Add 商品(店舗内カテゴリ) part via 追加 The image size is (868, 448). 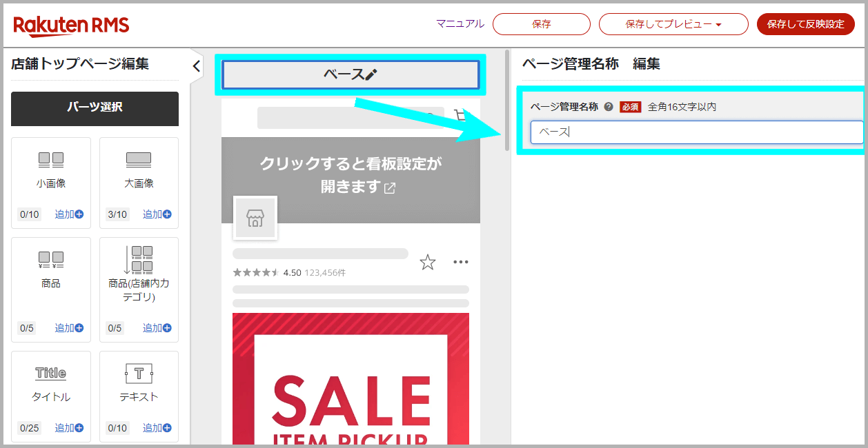pos(157,328)
